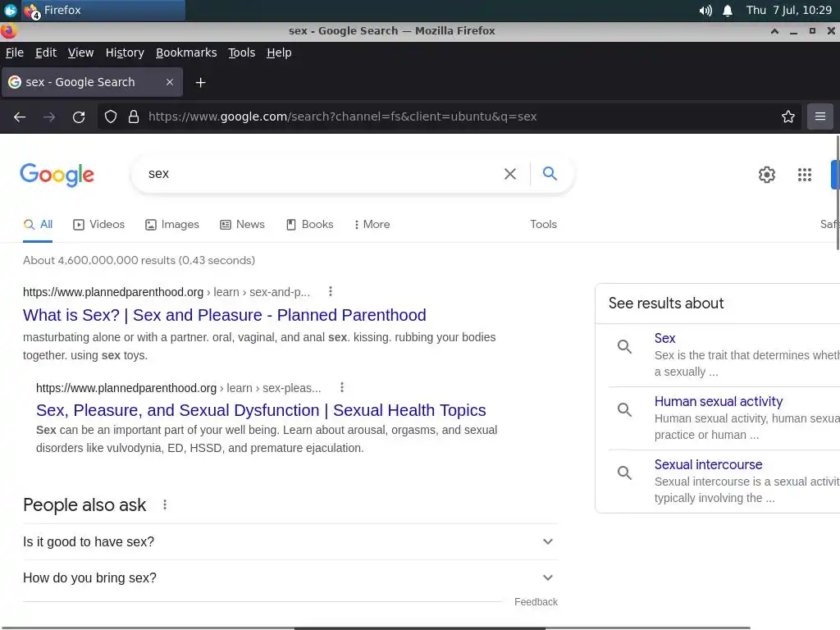Switch to the Books tab

click(309, 225)
